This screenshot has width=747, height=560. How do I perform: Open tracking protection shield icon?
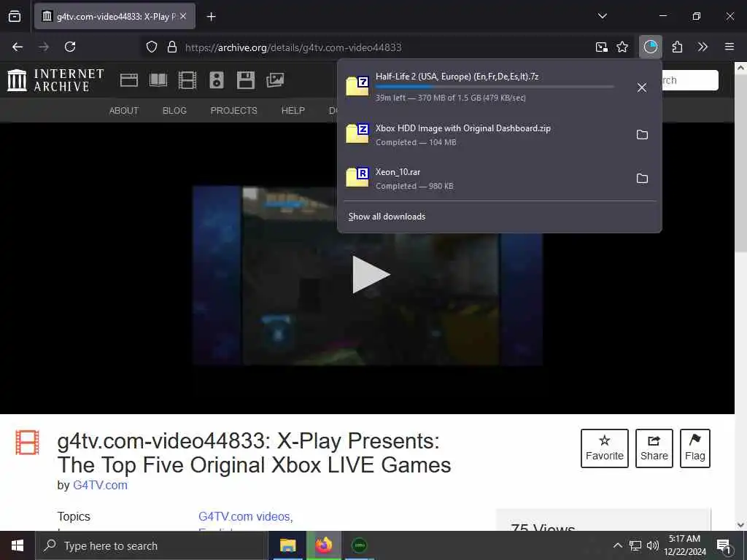click(152, 47)
